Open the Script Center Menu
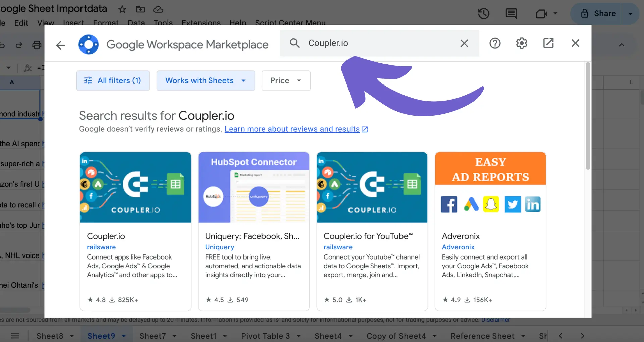This screenshot has width=644, height=342. click(290, 23)
